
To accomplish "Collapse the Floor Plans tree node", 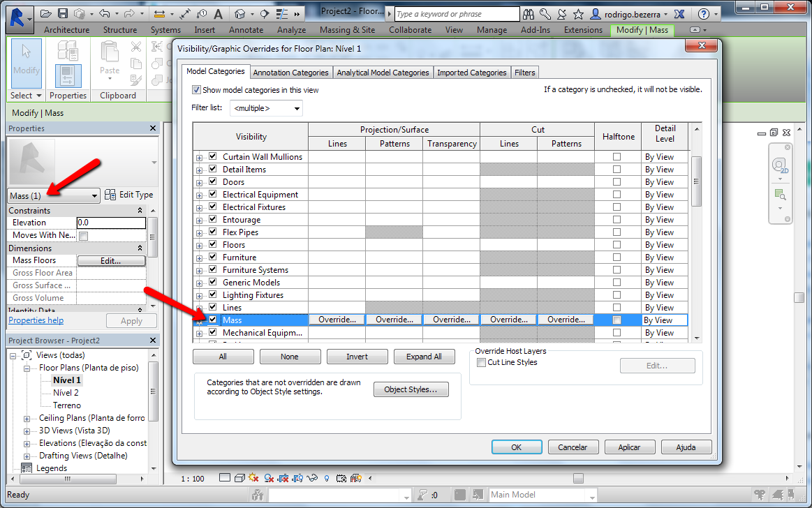I will point(27,368).
